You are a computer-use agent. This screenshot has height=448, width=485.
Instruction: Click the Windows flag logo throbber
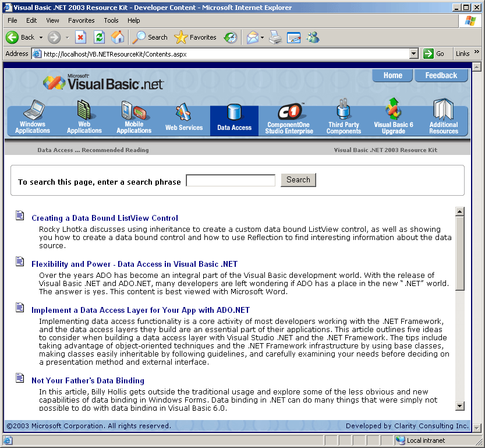click(x=470, y=21)
